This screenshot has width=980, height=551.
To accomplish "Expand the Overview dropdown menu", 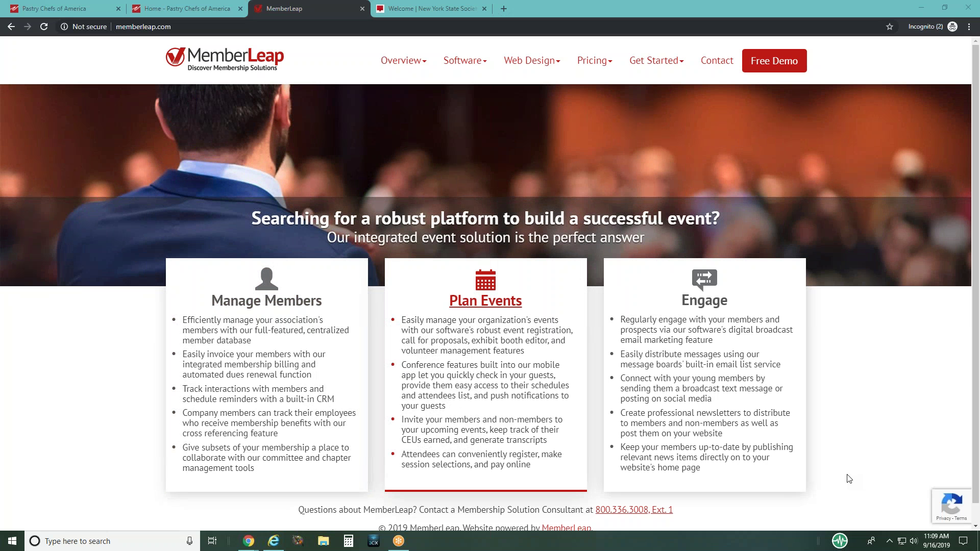I will point(403,60).
